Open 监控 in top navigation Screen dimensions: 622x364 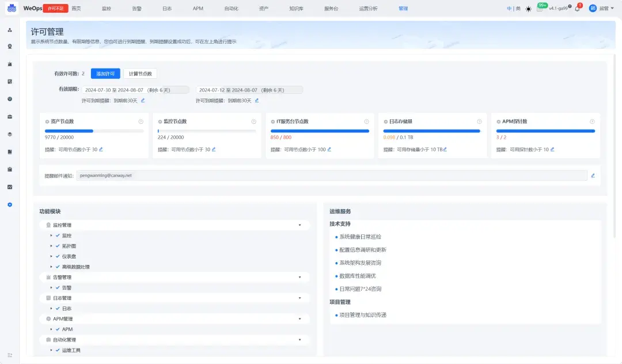coord(107,8)
